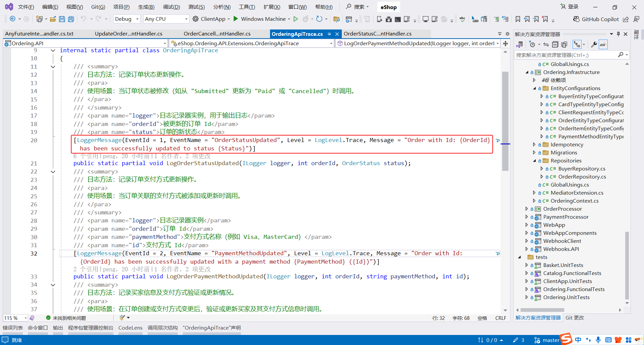Image resolution: width=644 pixels, height=345 pixels.
Task: Click sync with active document arrows icon
Action: (546, 44)
